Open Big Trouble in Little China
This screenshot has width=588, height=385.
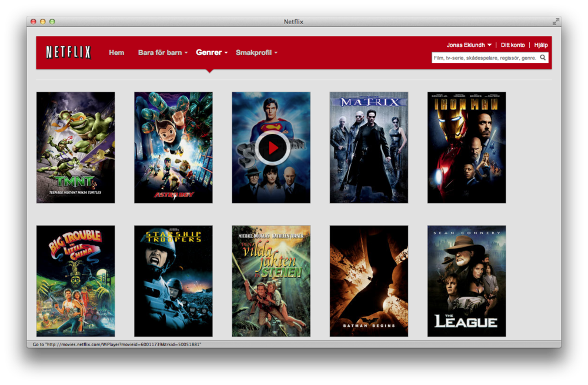pos(75,280)
